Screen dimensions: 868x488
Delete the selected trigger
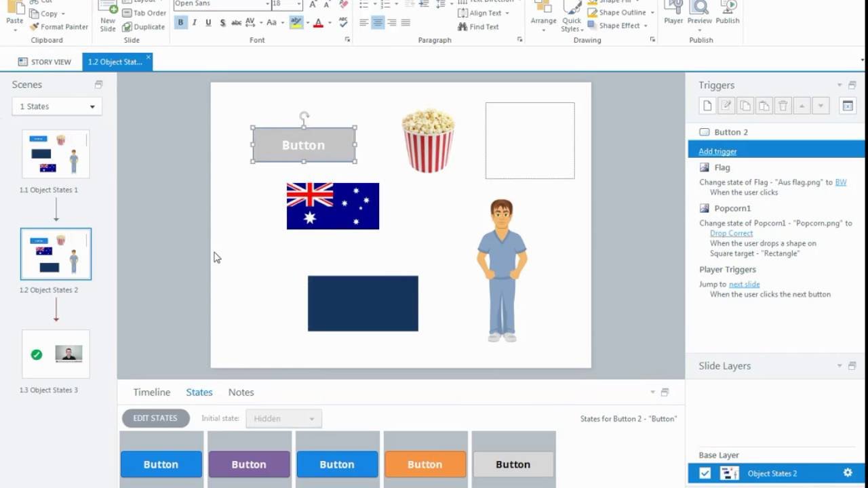point(783,106)
